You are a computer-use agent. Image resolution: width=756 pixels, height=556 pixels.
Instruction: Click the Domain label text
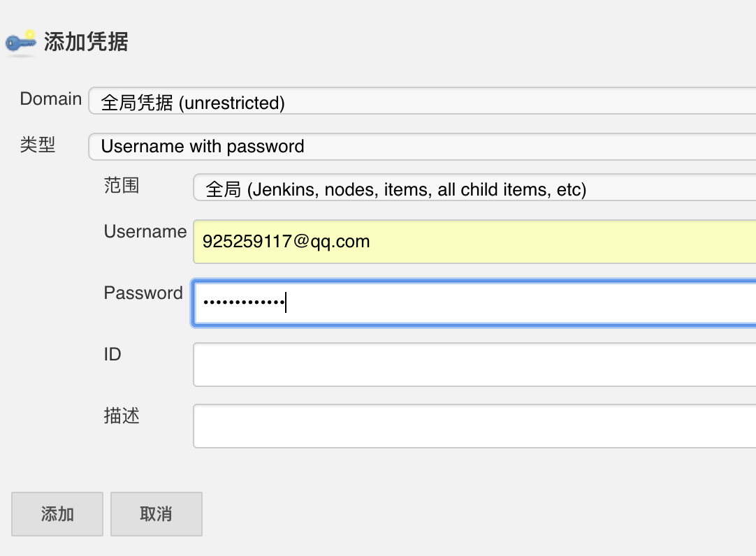50,99
